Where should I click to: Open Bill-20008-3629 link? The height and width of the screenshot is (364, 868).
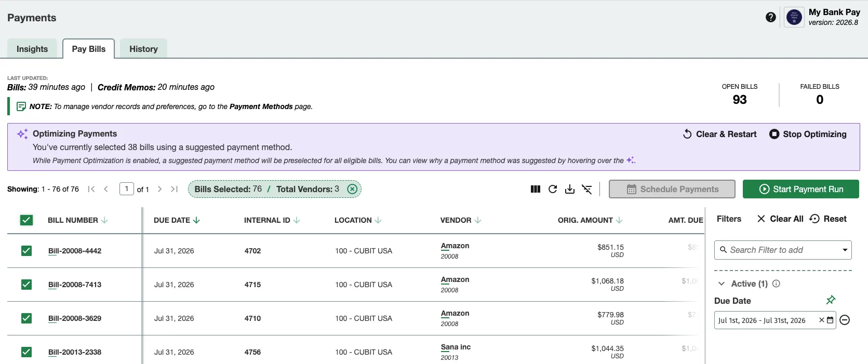pos(75,318)
